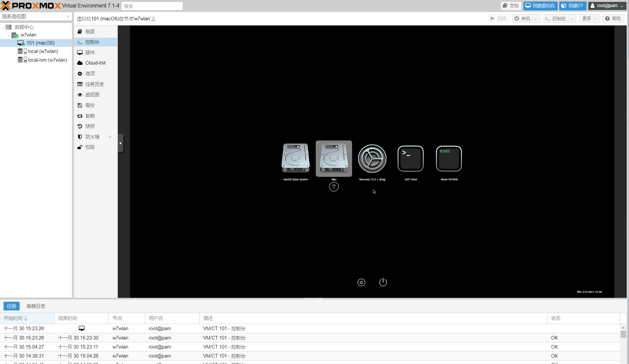This screenshot has width=629, height=364.
Task: Open the 选项 options section
Action: 96,74
